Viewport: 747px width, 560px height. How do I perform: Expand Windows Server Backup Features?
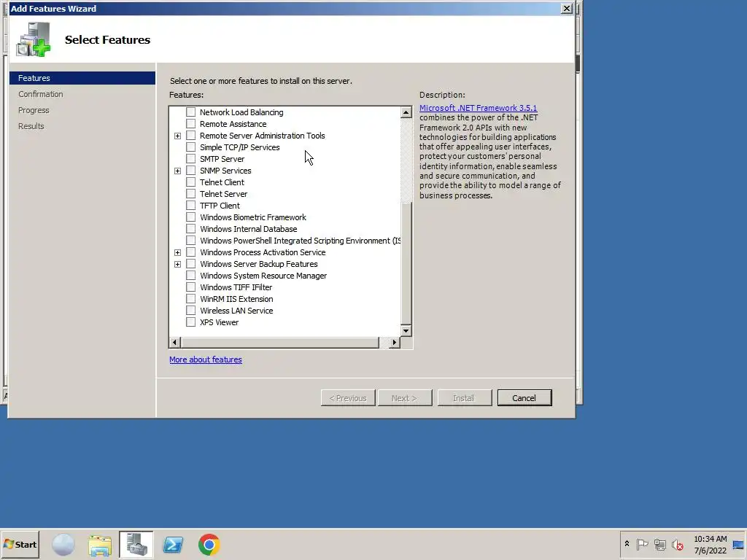coord(178,264)
